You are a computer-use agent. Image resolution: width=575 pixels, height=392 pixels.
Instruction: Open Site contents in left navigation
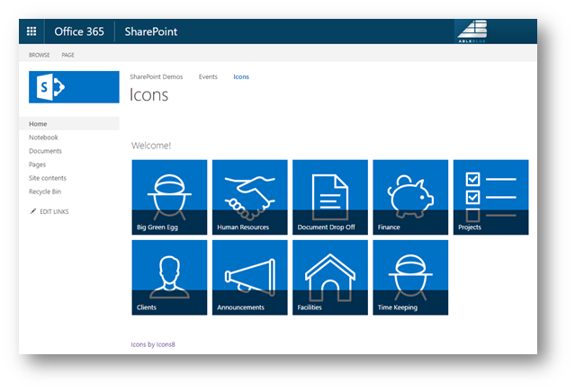pos(48,178)
